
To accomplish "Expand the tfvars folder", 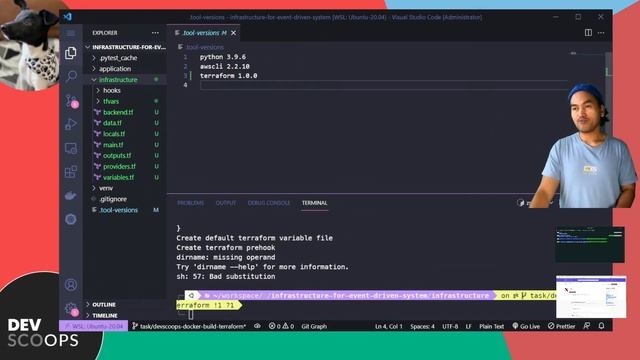I will [x=125, y=101].
